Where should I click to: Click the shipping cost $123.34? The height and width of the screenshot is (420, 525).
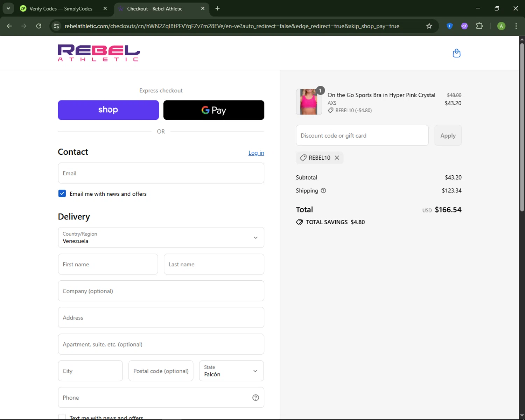[x=451, y=191]
